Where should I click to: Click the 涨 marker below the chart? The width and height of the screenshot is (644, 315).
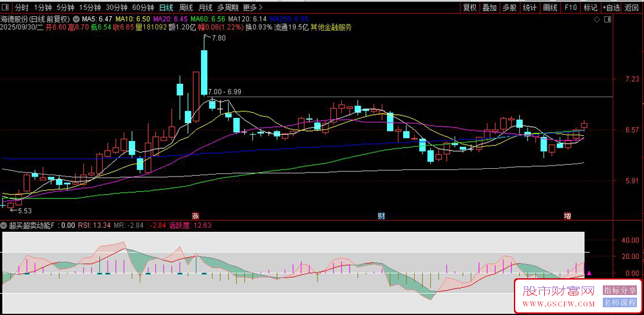point(195,215)
